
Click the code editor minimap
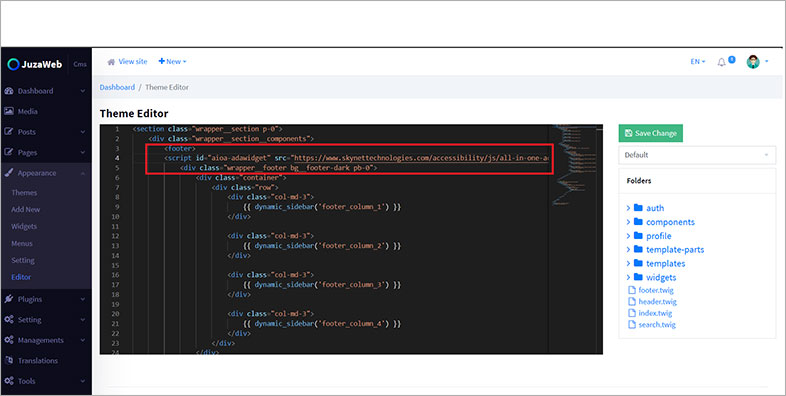pyautogui.click(x=575, y=165)
